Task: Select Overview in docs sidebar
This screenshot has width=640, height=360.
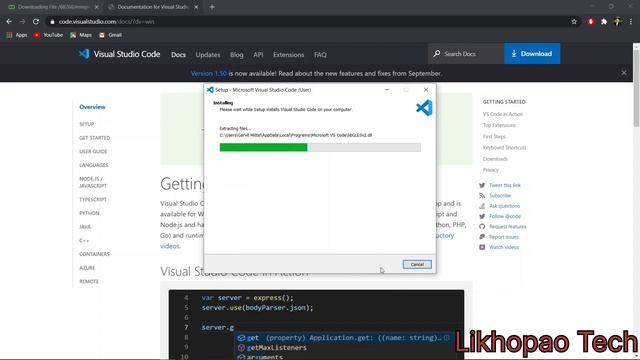Action: pyautogui.click(x=92, y=107)
